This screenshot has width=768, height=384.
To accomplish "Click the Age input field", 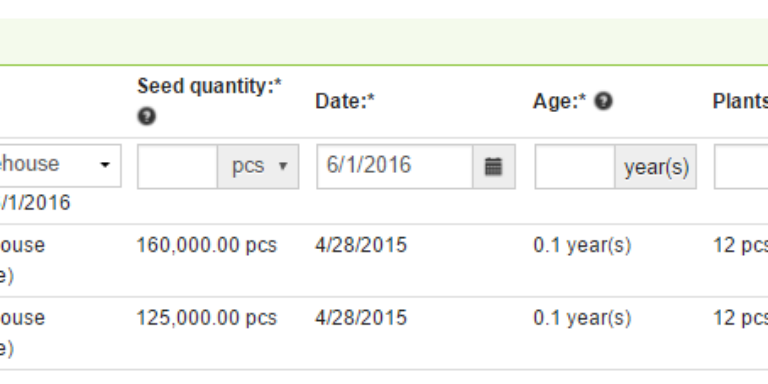I will 575,167.
